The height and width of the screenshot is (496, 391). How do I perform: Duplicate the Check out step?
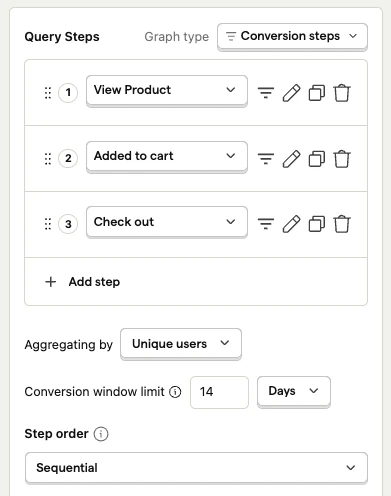click(317, 224)
